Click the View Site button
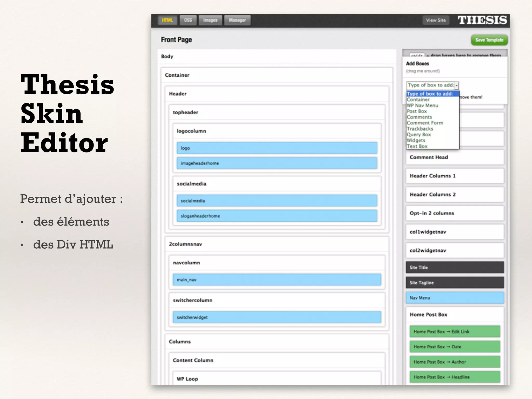 (x=436, y=20)
